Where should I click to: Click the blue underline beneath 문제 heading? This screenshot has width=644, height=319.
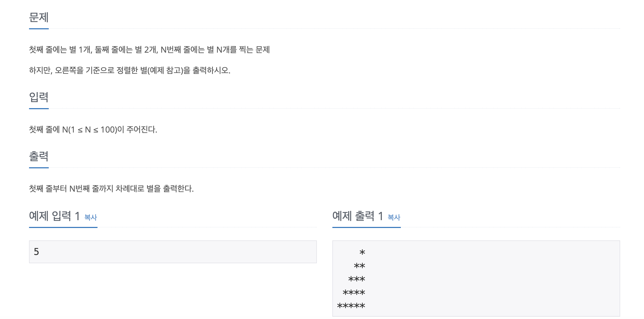[39, 29]
